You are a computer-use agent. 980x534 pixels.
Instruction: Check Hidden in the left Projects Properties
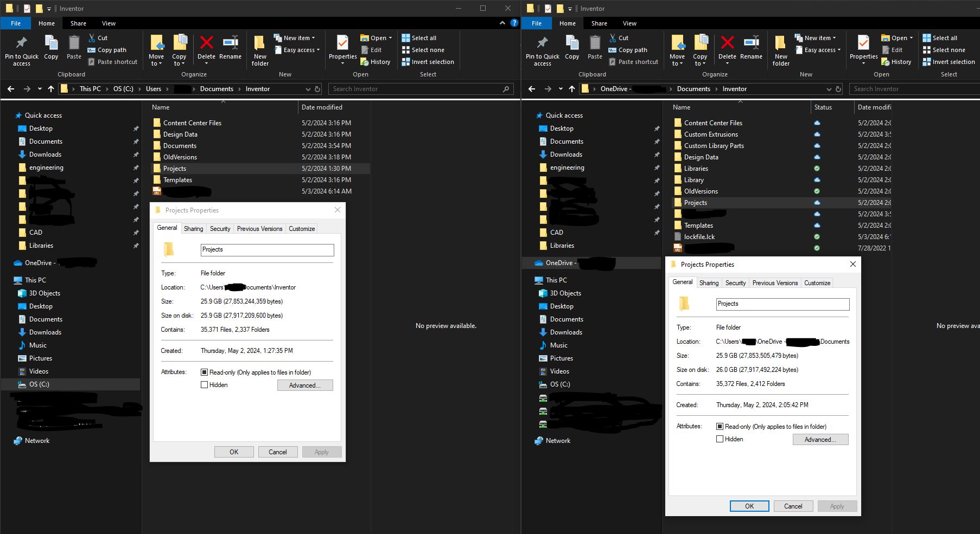pyautogui.click(x=204, y=384)
